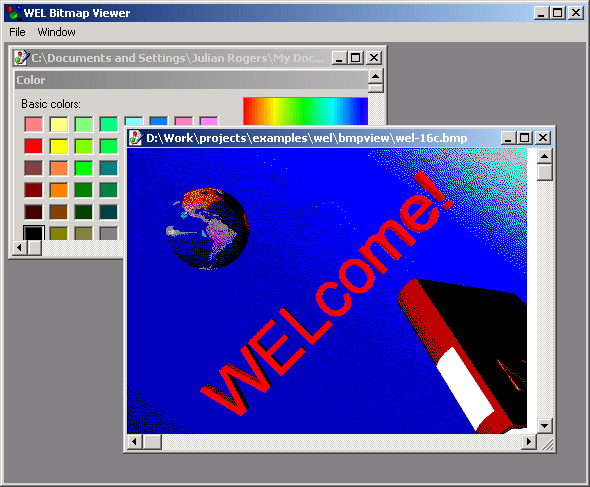Open the File menu
Image resolution: width=590 pixels, height=487 pixels.
tap(17, 32)
